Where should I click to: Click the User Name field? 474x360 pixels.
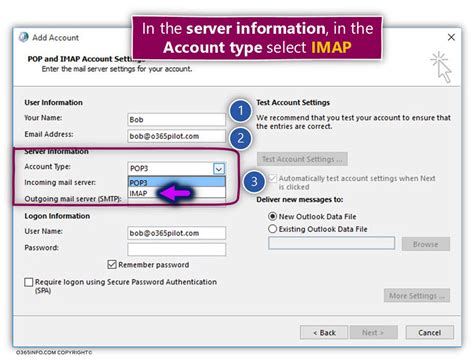(x=176, y=233)
